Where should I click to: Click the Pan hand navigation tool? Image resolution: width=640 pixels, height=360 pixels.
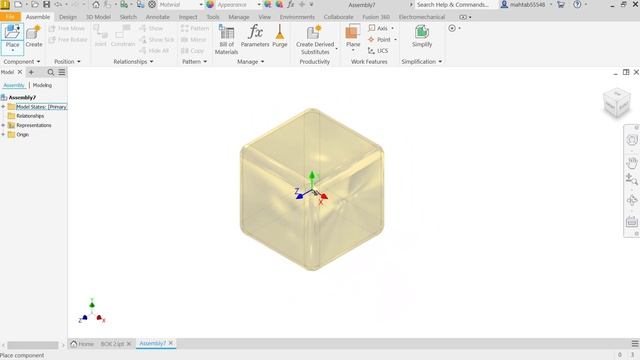pyautogui.click(x=632, y=162)
